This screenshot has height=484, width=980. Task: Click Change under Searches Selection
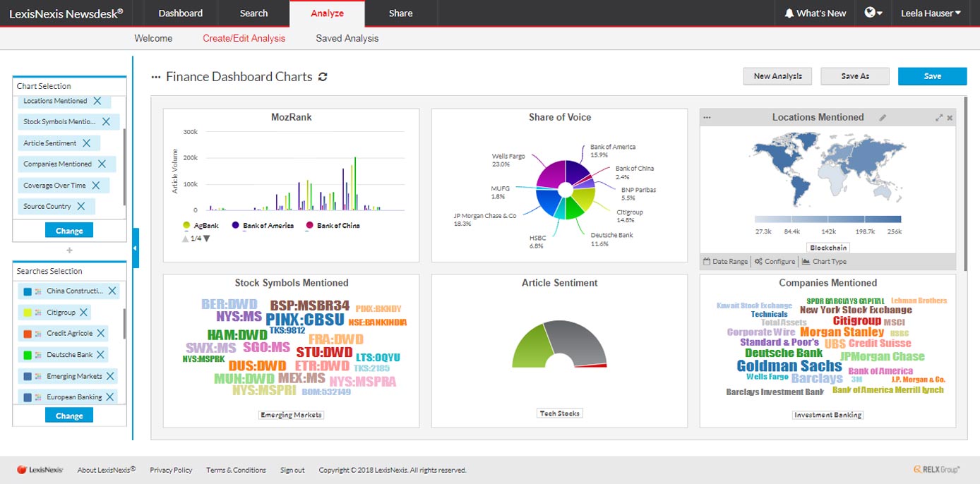click(x=69, y=416)
